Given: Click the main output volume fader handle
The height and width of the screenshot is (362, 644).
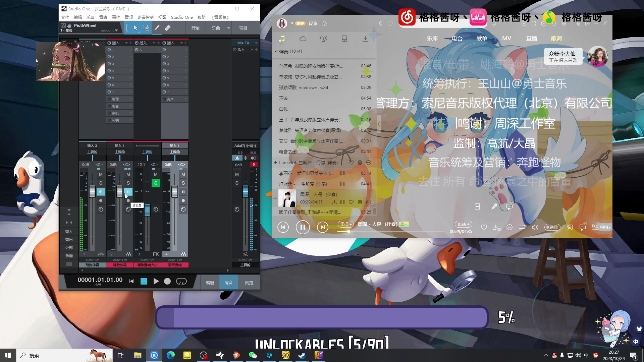Looking at the screenshot, I should point(246,191).
